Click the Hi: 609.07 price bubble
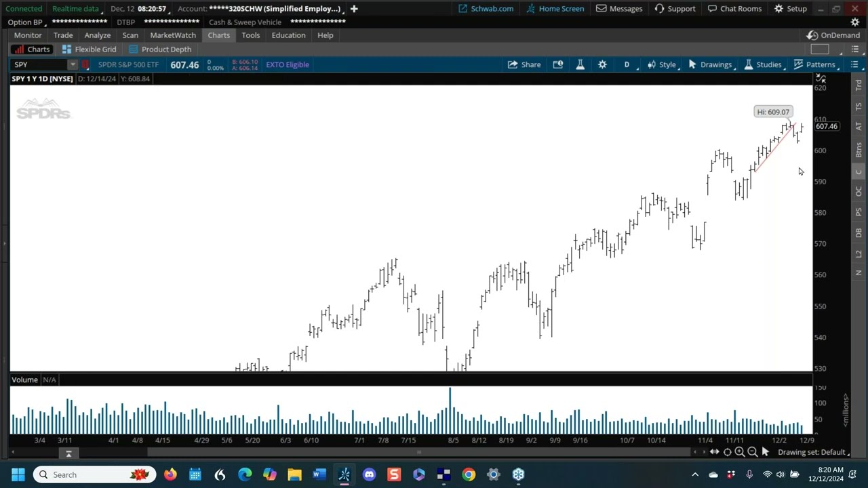Image resolution: width=868 pixels, height=488 pixels. (773, 112)
